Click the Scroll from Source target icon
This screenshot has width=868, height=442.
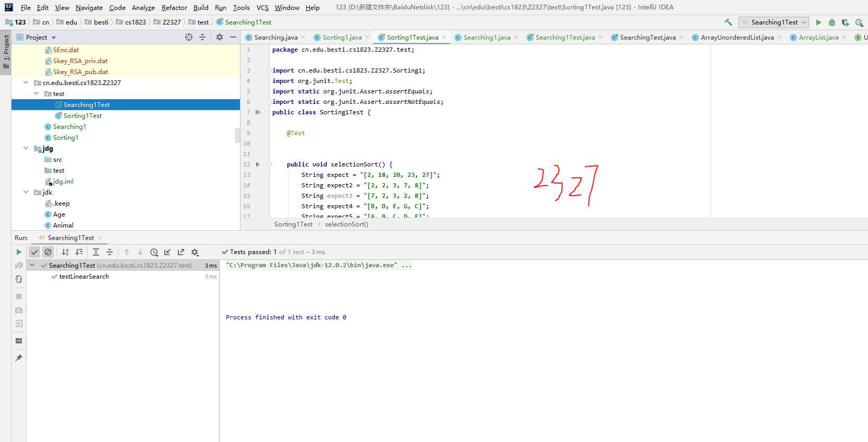(189, 37)
